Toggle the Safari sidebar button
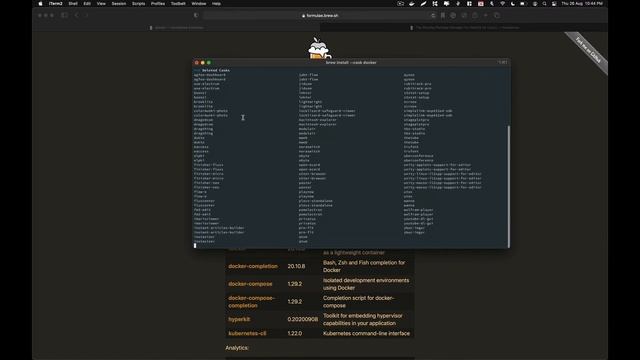This screenshot has width=640, height=360. tap(64, 16)
